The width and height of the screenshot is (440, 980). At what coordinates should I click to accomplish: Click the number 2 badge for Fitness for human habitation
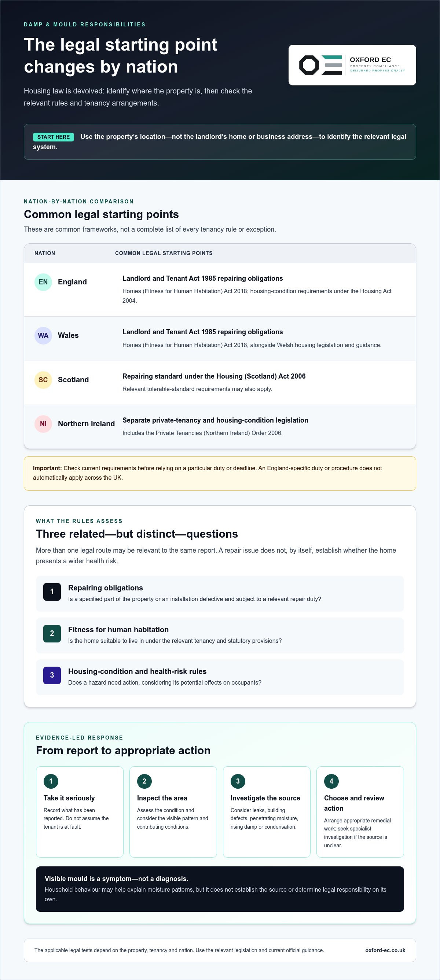[52, 633]
